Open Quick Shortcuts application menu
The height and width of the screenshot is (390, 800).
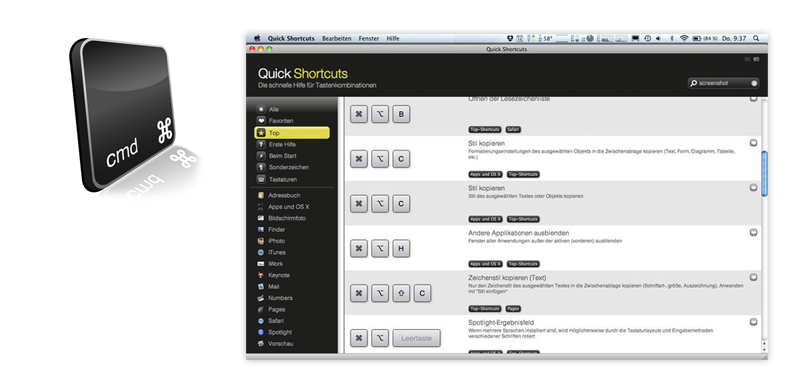click(291, 38)
